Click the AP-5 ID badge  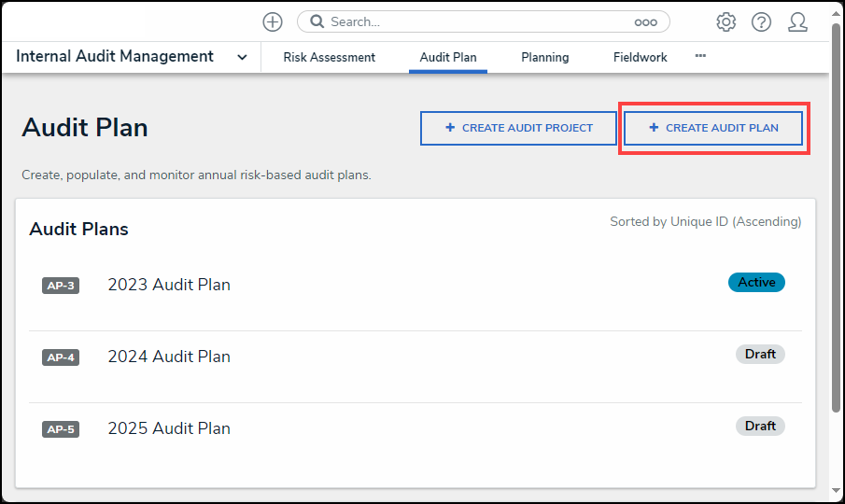coord(61,429)
